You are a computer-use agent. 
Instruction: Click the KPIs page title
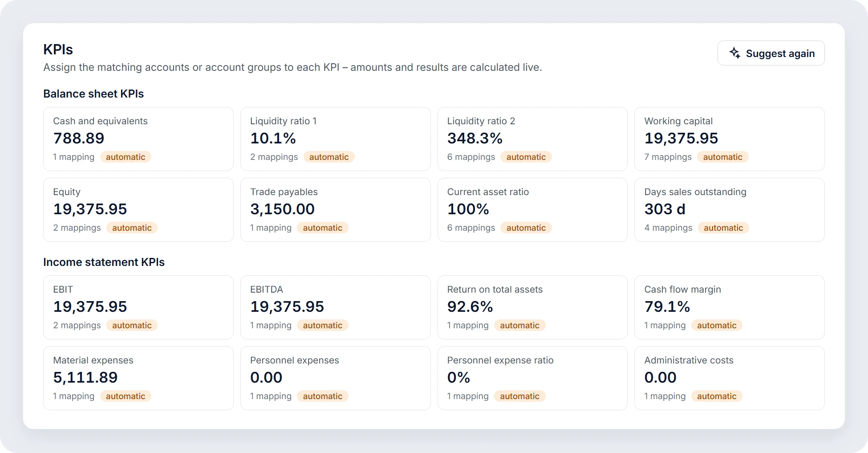[58, 49]
